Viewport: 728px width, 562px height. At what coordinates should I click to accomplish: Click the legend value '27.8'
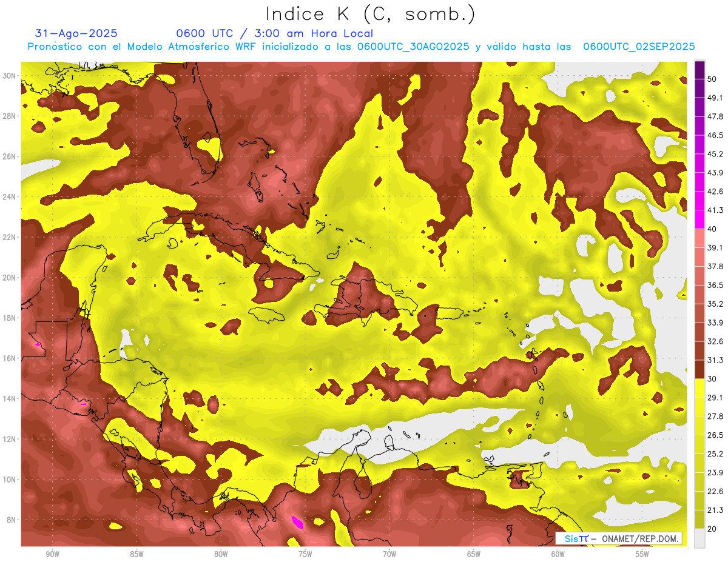pos(715,416)
